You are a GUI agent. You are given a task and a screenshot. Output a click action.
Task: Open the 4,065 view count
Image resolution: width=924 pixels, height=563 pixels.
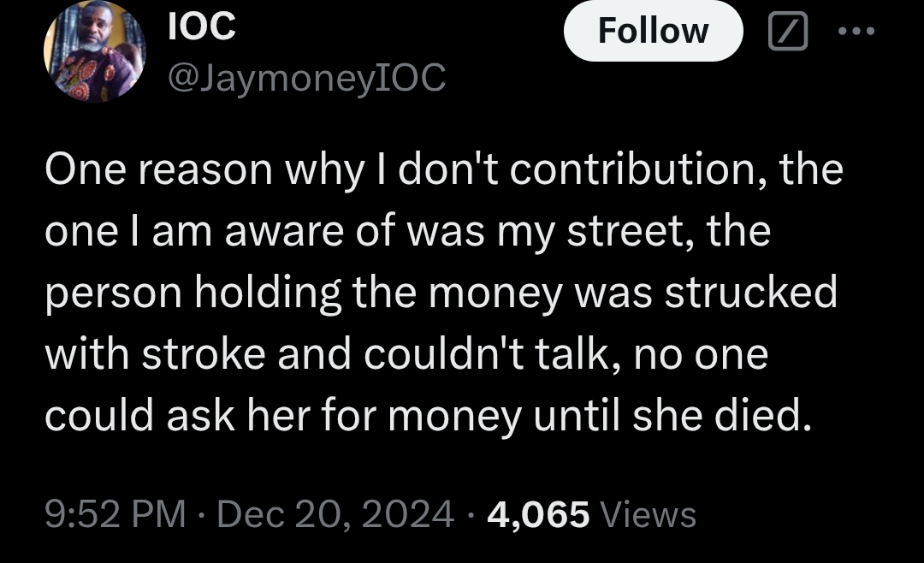pyautogui.click(x=538, y=514)
